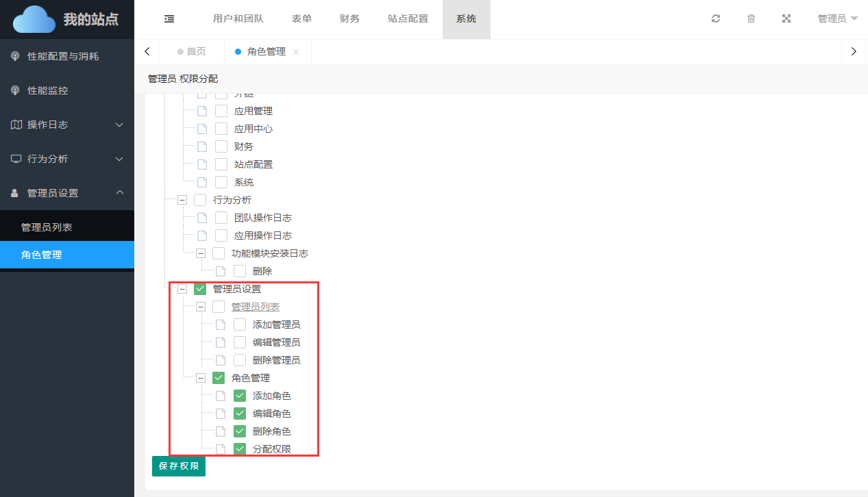Uncheck the 删除角色 checkbox
This screenshot has width=868, height=497.
(x=240, y=431)
